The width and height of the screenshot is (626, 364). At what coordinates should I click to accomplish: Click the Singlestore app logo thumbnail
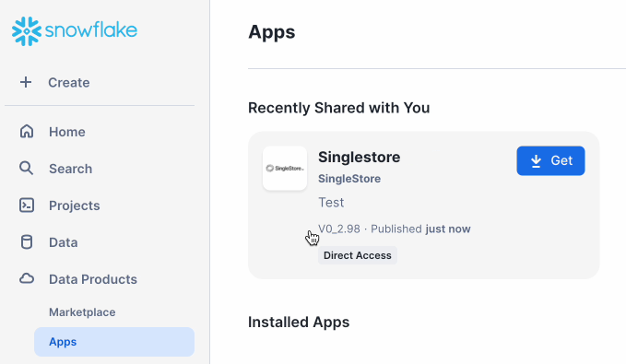click(285, 169)
